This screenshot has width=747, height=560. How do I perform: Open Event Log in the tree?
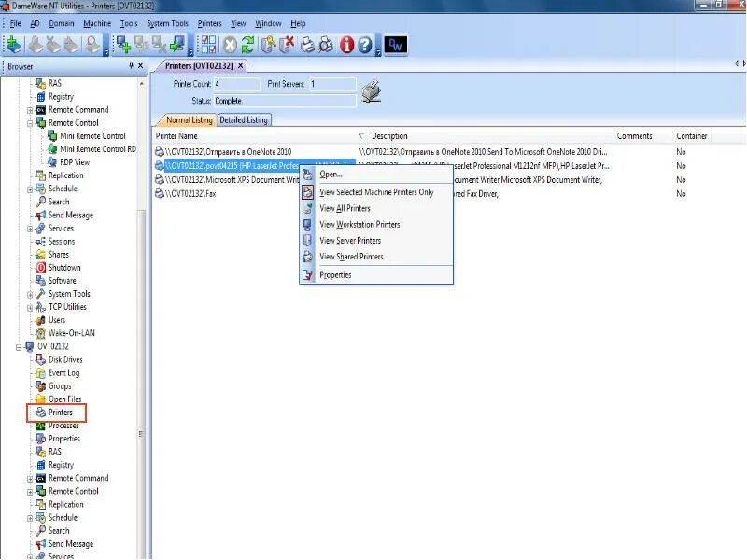pyautogui.click(x=63, y=373)
